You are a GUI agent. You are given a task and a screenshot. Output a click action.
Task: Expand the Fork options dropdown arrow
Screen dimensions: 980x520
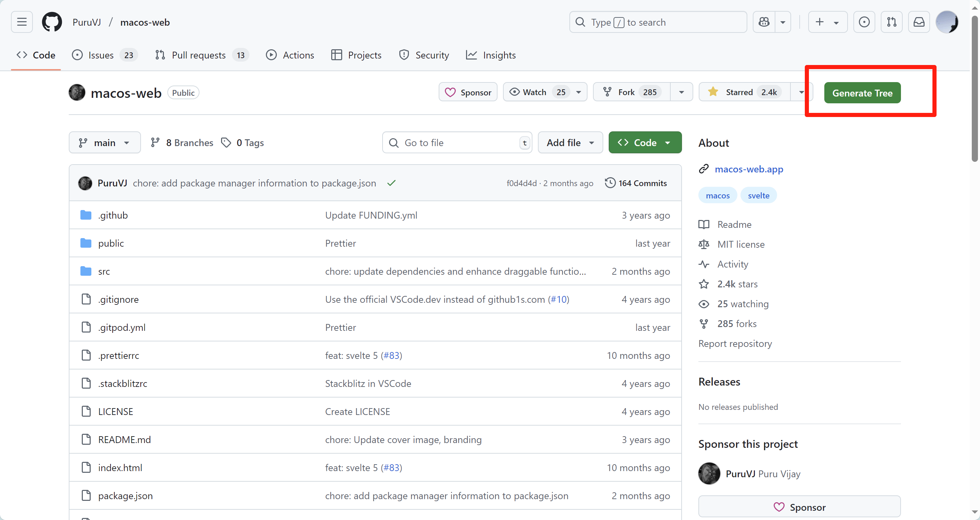(x=681, y=92)
